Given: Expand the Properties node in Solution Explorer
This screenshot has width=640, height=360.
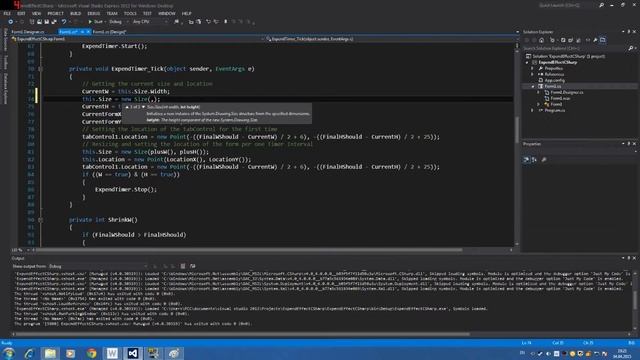Looking at the screenshot, I should (532, 68).
